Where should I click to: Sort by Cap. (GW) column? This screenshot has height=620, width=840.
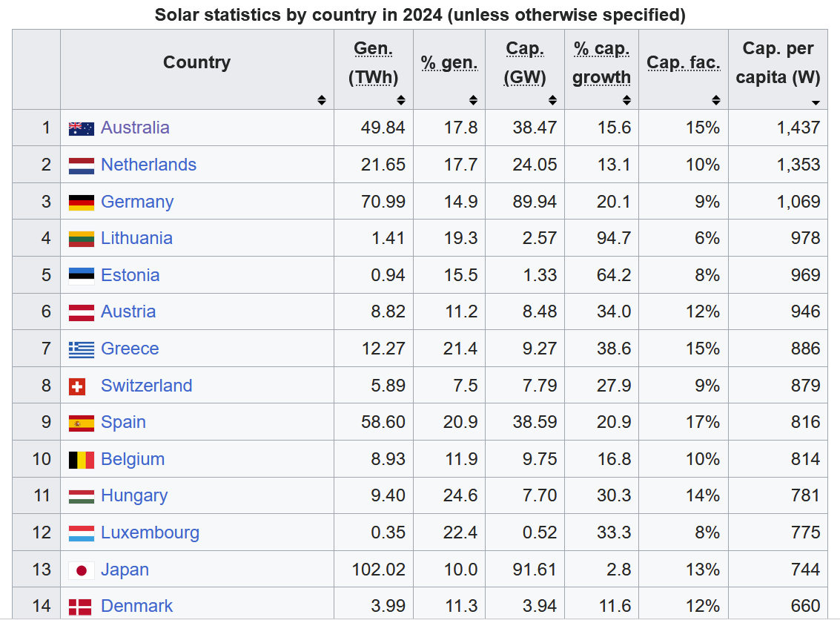click(x=552, y=100)
